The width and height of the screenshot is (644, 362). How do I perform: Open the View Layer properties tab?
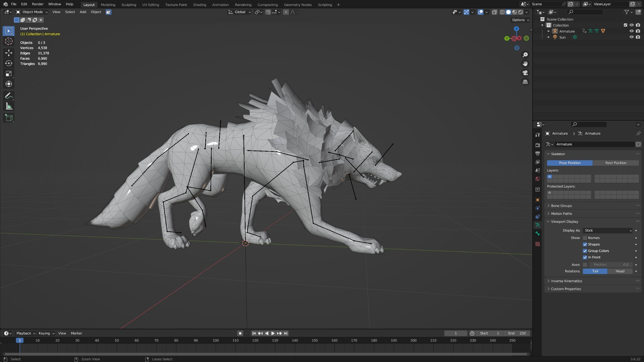[538, 162]
